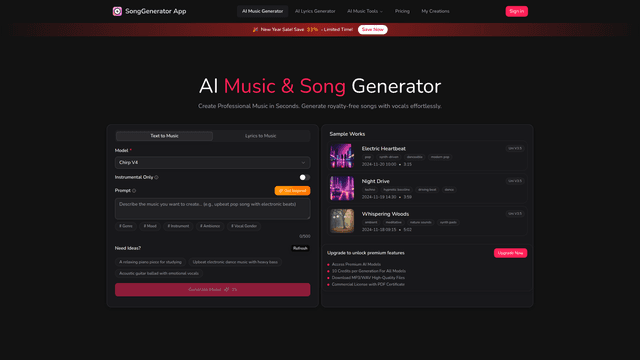Expand the AI Music Tools menu
640x360 pixels.
[x=364, y=11]
